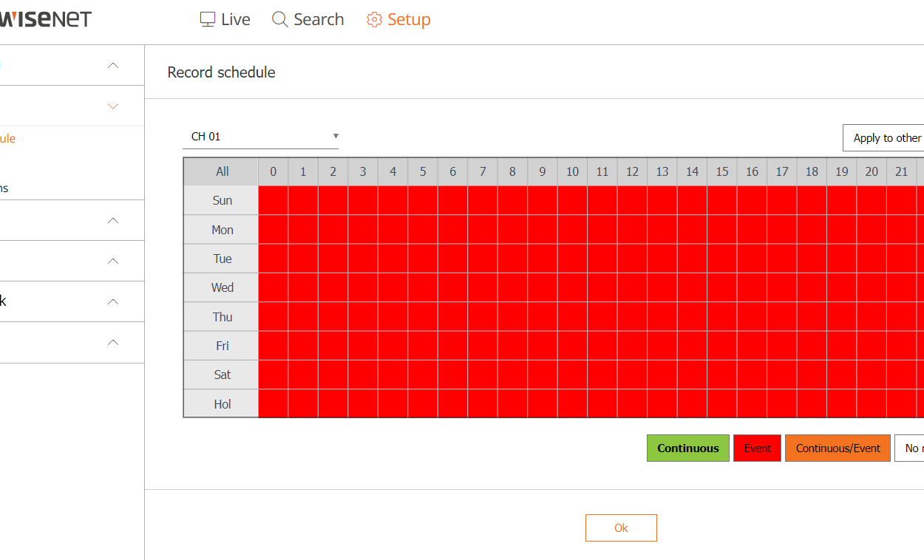Expand the first sidebar section chevron
This screenshot has height=560, width=924.
113,65
